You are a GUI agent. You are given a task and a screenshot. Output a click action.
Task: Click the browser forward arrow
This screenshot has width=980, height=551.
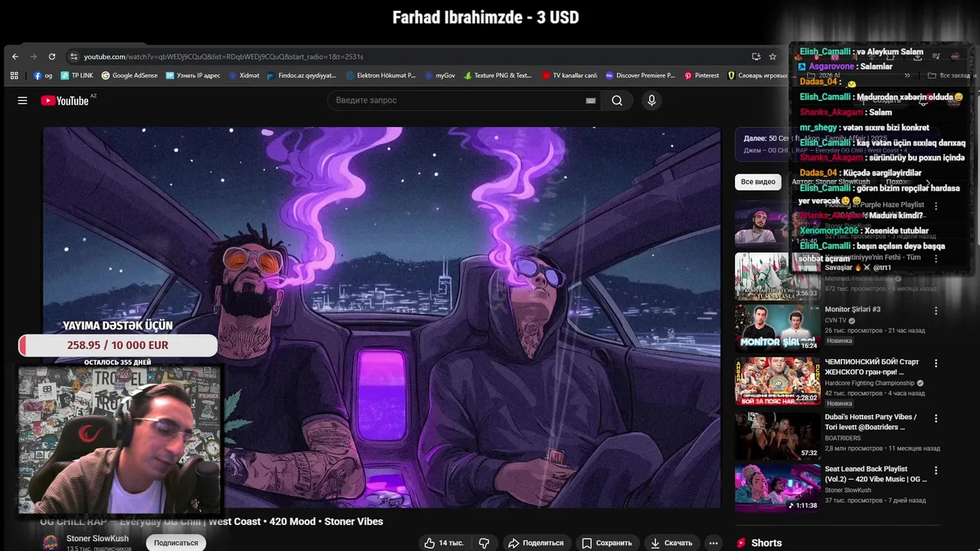[34, 57]
